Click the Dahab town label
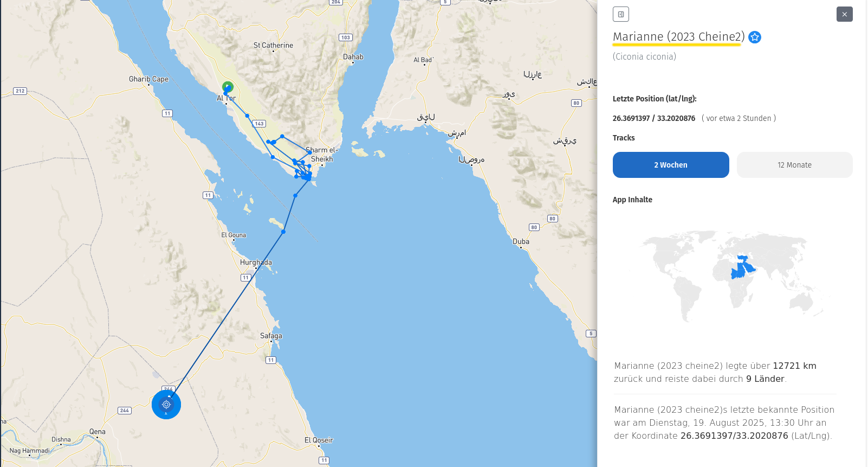This screenshot has height=467, width=868. coord(353,57)
